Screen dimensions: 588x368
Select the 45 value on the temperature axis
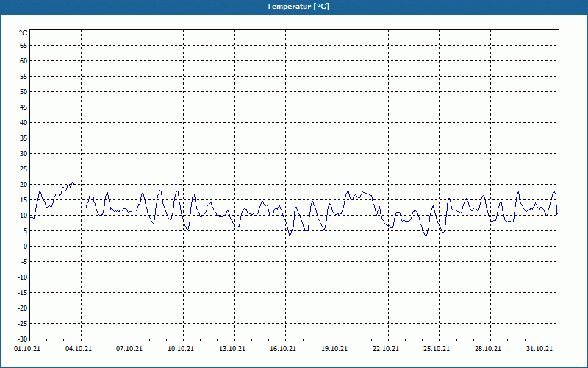24,107
